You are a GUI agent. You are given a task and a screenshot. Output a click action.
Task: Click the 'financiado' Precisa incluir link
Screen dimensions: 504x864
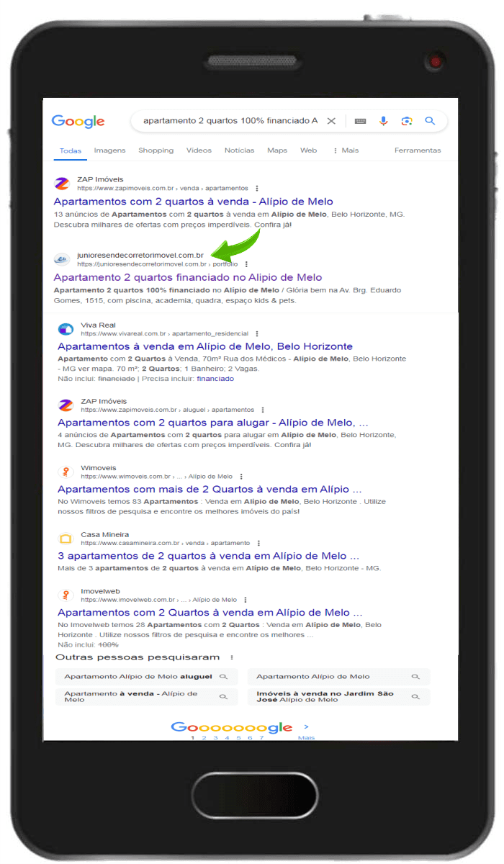(x=215, y=379)
